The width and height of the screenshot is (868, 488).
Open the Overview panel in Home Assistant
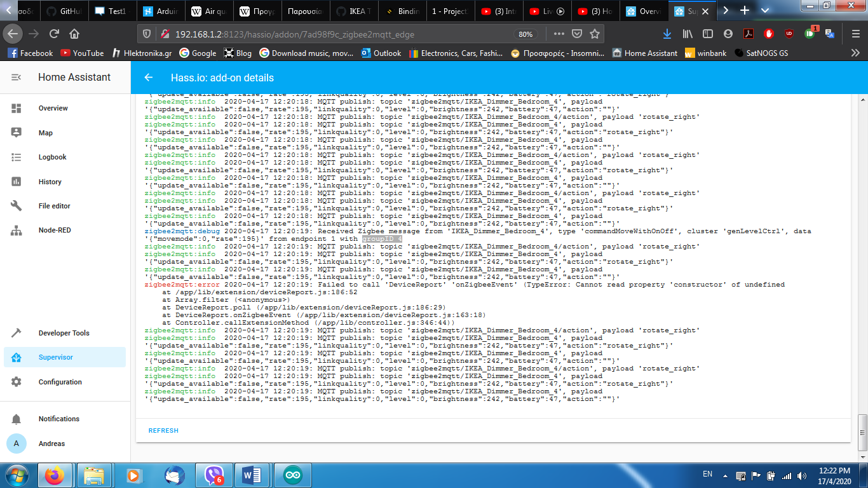[x=53, y=108]
